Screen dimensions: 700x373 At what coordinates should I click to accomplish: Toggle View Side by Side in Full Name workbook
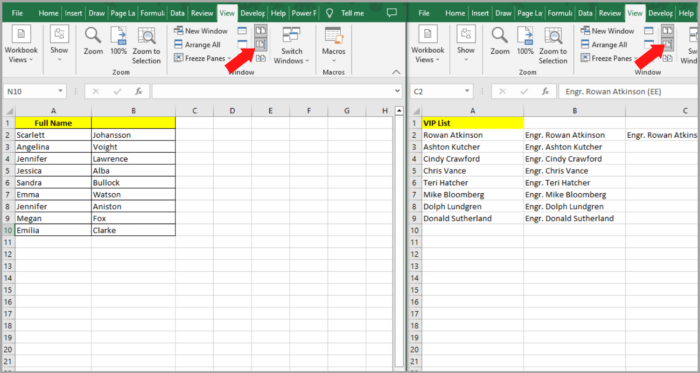(x=261, y=31)
